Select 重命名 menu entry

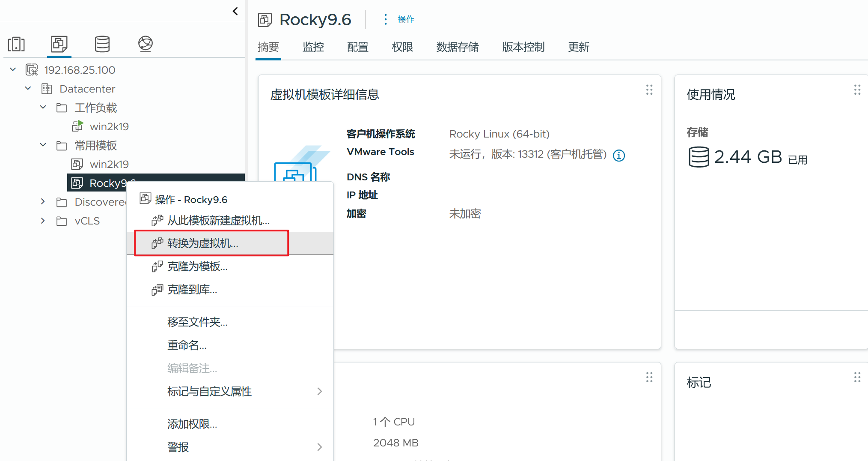click(230, 345)
